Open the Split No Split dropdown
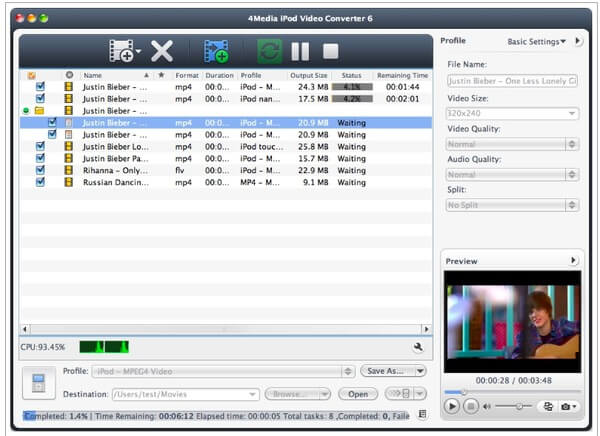The width and height of the screenshot is (600, 436). click(512, 205)
